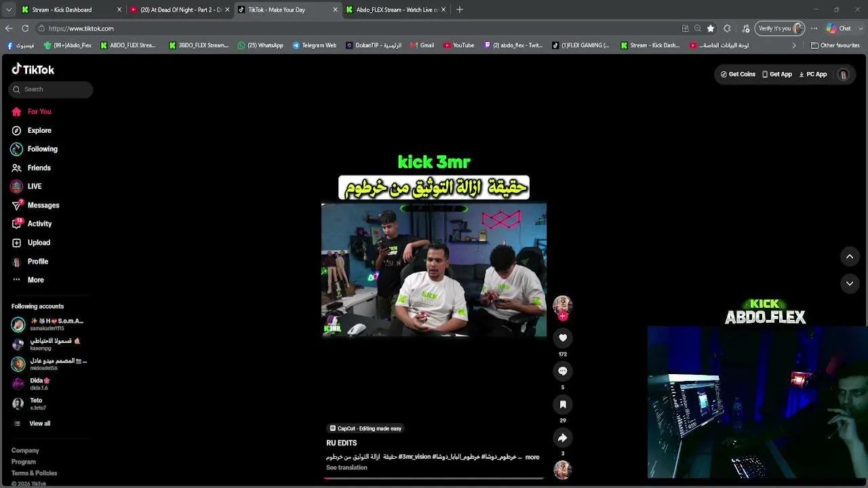Go back in the browser
The image size is (868, 488).
(9, 28)
